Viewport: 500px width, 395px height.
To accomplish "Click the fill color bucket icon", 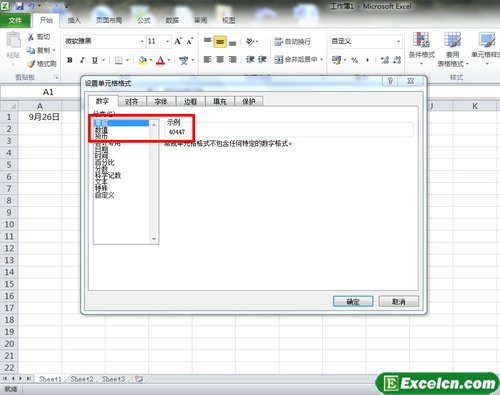I will pos(143,60).
